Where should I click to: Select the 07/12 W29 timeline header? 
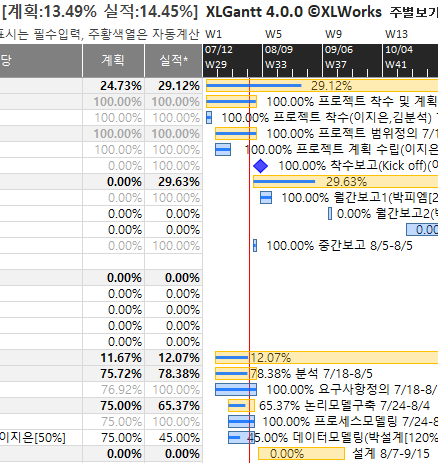(232, 61)
